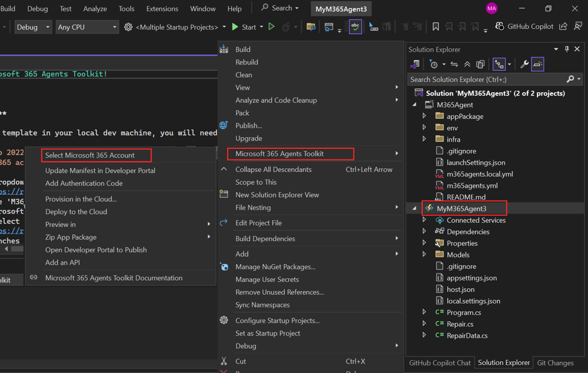Expand the appPackage folder
This screenshot has width=588, height=373.
(425, 116)
